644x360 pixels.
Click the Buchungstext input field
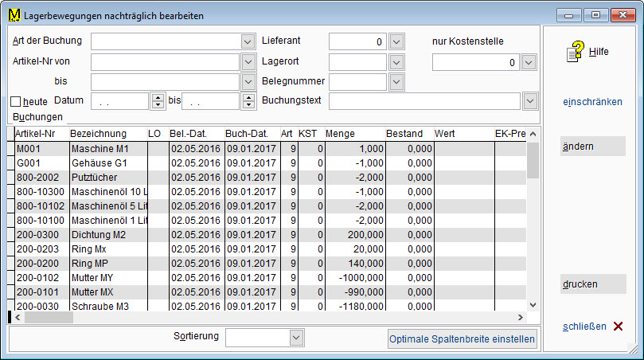426,101
